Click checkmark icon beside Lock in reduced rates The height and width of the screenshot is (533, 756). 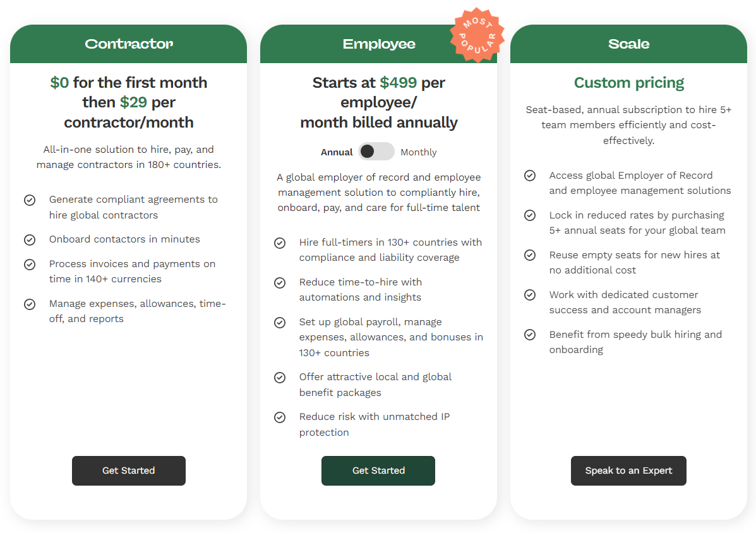coord(530,215)
